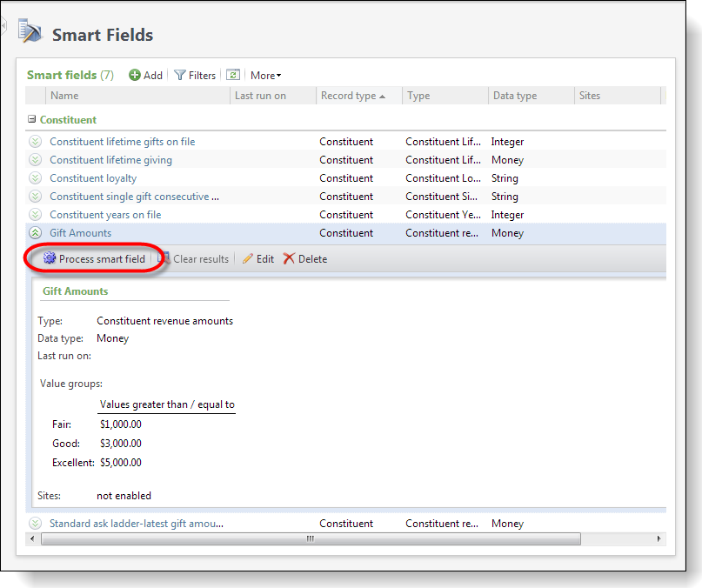Screen dimensions: 702x588
Task: Click the Add green plus icon
Action: click(x=135, y=76)
